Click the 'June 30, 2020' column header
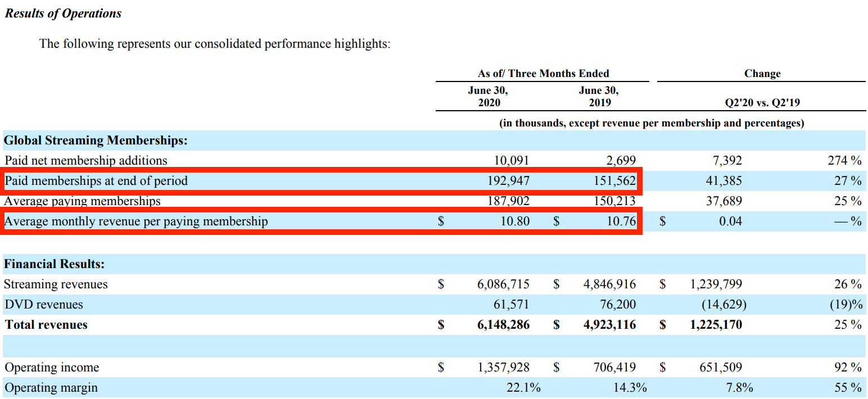Image resolution: width=868 pixels, height=399 pixels. pyautogui.click(x=489, y=96)
